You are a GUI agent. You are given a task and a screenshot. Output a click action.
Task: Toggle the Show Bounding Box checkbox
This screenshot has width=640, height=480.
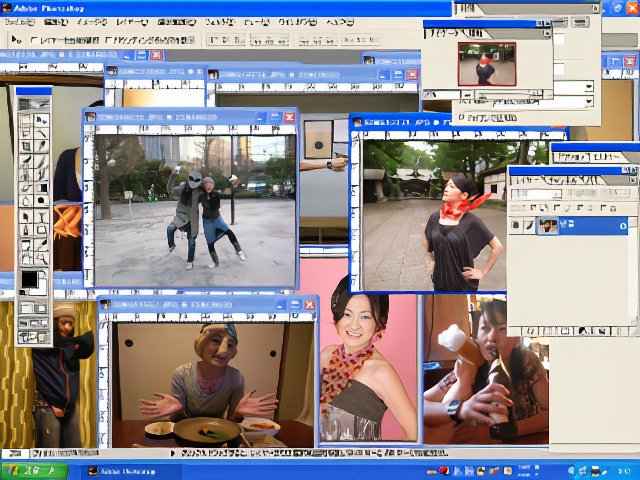(x=107, y=40)
